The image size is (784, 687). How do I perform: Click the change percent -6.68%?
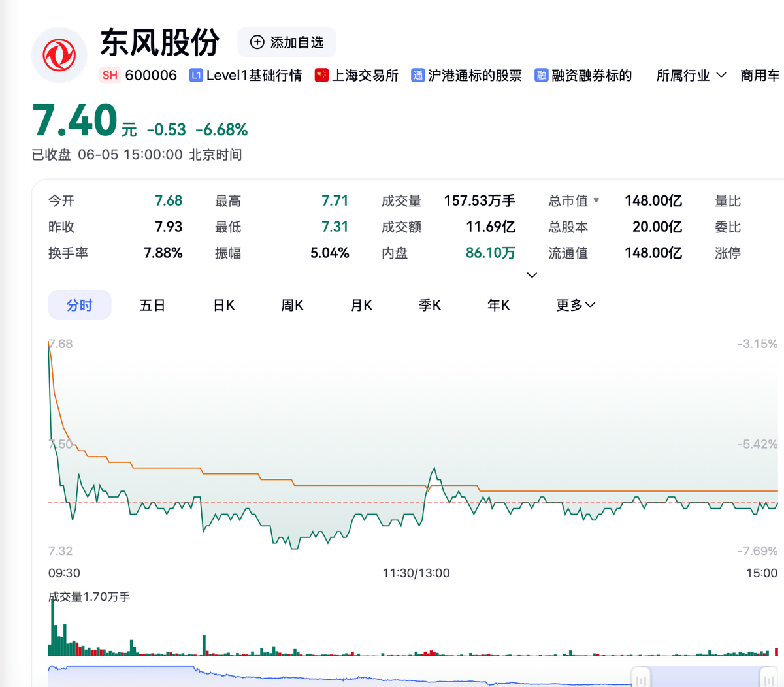tap(221, 129)
